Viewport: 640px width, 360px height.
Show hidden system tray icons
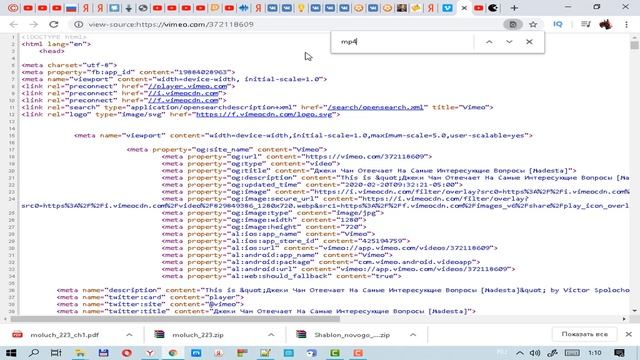point(520,353)
